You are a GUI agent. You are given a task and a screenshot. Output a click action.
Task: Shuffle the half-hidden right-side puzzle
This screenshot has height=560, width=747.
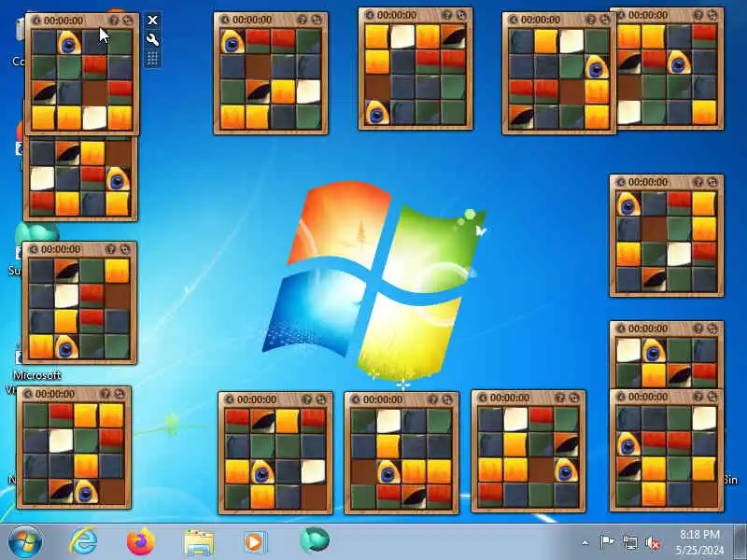click(712, 329)
